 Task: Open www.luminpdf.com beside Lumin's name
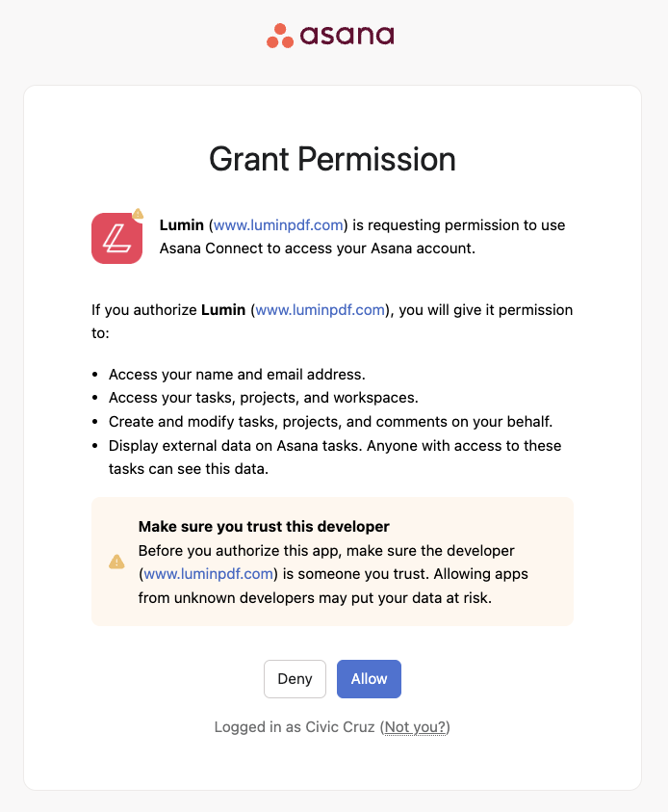click(x=278, y=224)
